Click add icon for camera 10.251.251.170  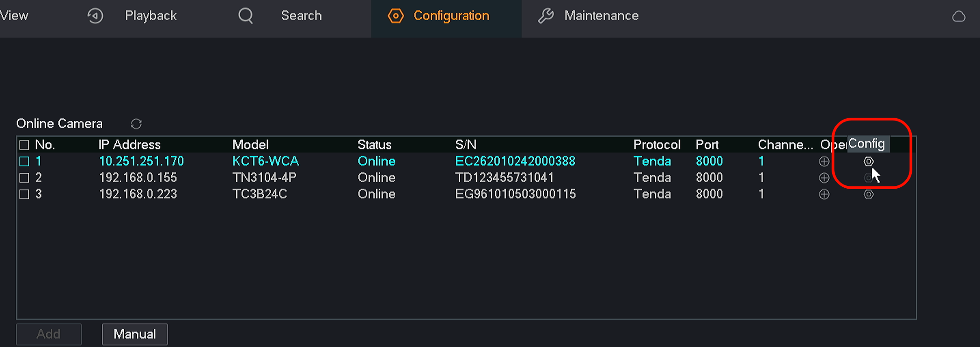coord(824,162)
